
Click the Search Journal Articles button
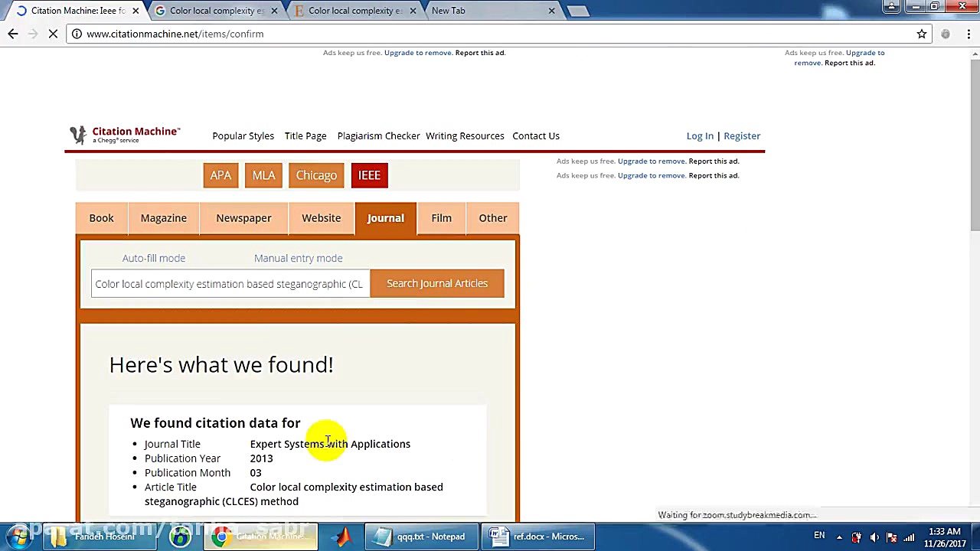tap(437, 283)
